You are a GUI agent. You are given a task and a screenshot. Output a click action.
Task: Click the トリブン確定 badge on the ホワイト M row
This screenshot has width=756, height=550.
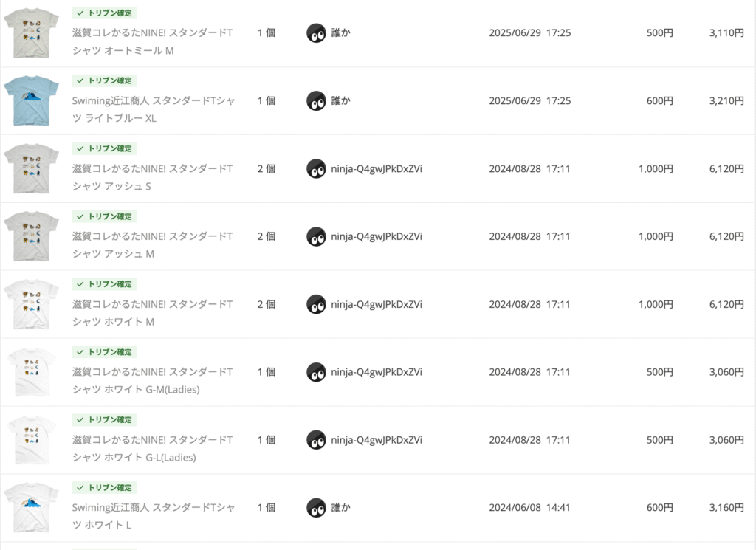(104, 284)
